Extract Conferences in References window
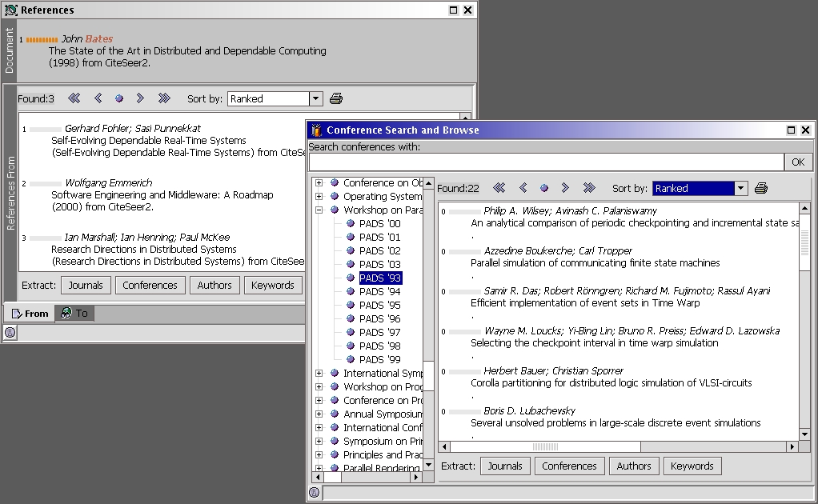This screenshot has height=504, width=818. 150,285
